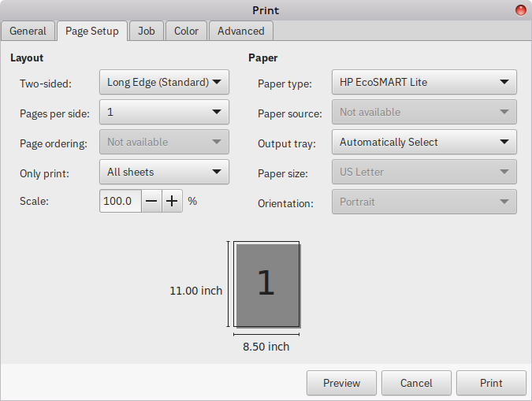Click the Pages per side label
The height and width of the screenshot is (401, 532).
point(54,113)
